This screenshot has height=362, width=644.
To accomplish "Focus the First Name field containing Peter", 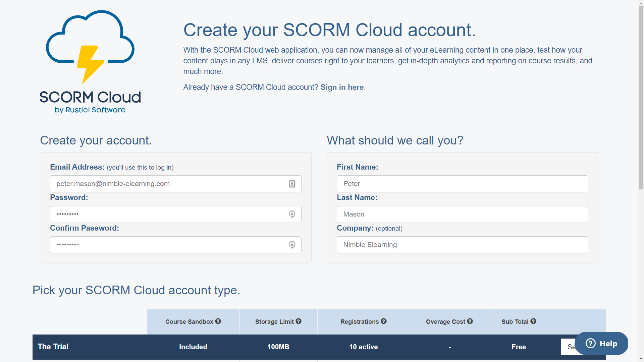I will [463, 184].
